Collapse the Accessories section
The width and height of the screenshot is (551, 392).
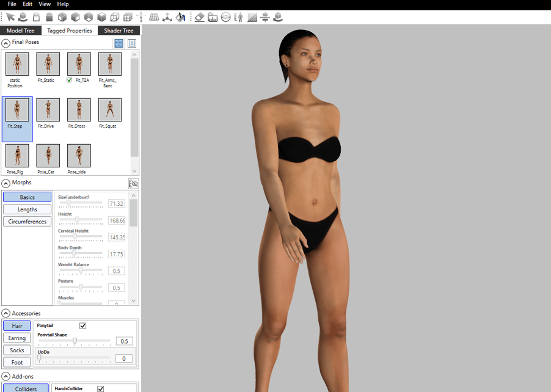[6, 313]
